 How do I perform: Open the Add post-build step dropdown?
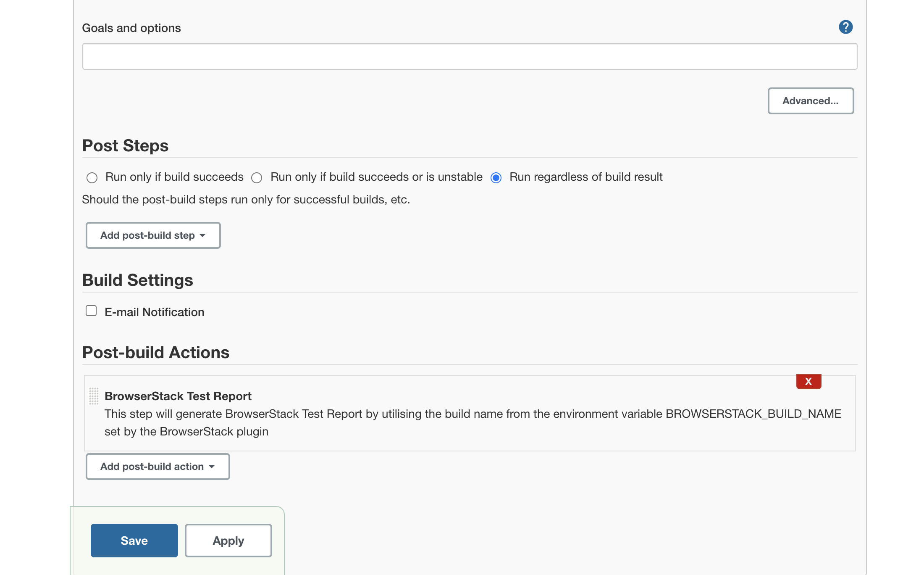153,235
